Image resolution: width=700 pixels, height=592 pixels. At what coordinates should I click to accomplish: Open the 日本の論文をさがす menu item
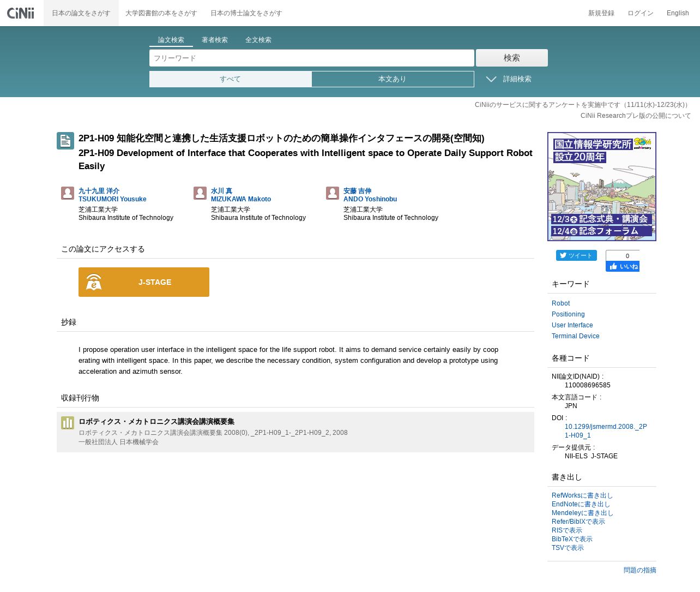81,13
